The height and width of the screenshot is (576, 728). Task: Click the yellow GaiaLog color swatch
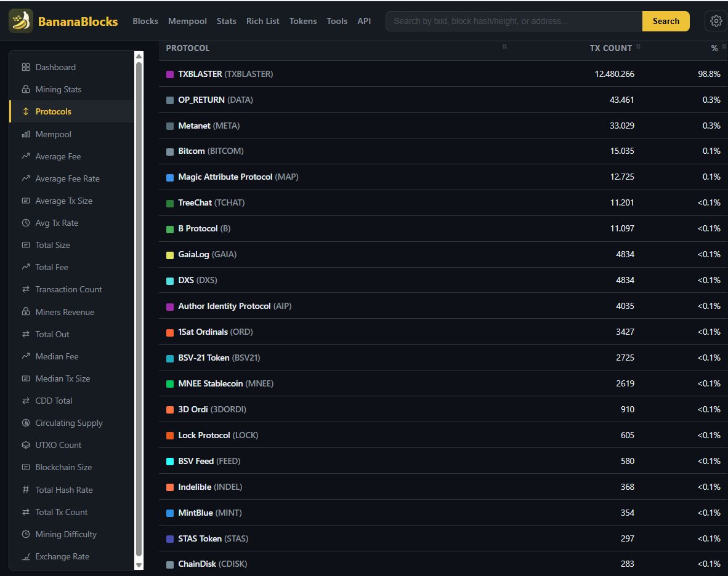[170, 255]
